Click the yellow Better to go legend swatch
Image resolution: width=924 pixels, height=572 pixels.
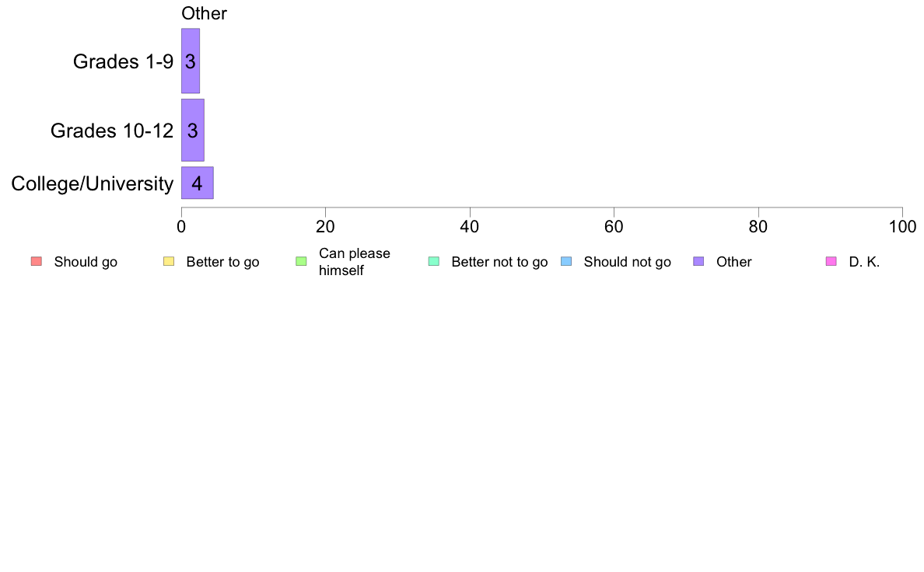pyautogui.click(x=169, y=262)
